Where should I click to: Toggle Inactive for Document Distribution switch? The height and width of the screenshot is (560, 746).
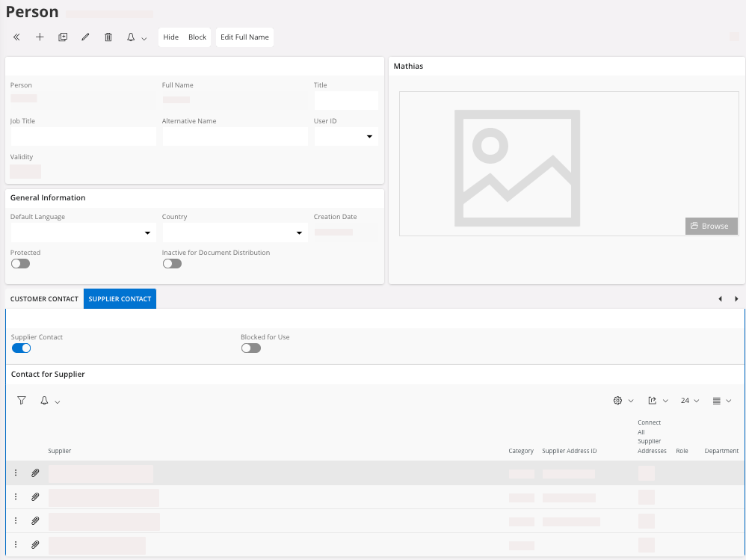tap(172, 264)
